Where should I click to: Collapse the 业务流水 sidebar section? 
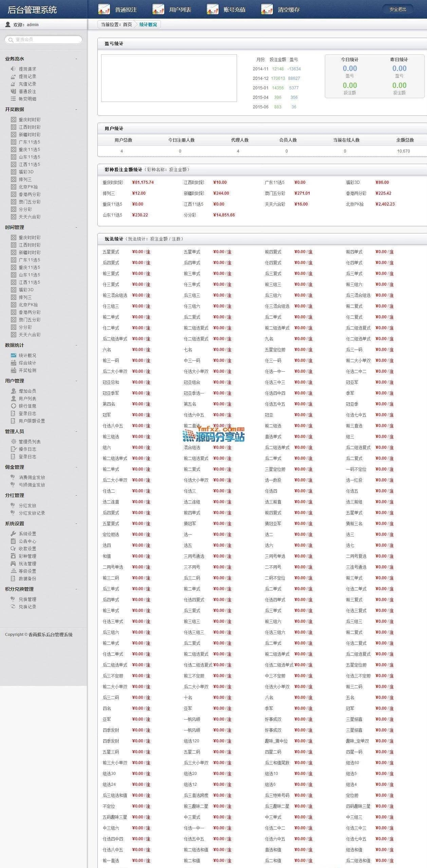pyautogui.click(x=76, y=59)
